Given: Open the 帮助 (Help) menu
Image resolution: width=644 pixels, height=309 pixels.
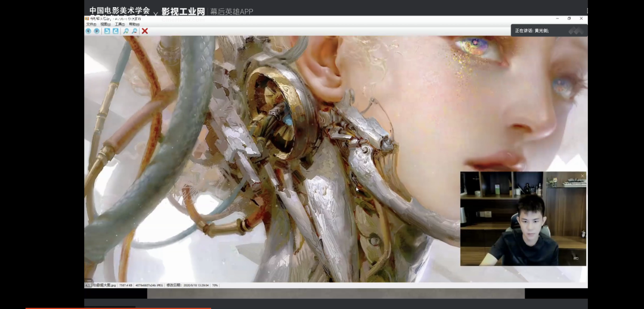Looking at the screenshot, I should tap(134, 24).
